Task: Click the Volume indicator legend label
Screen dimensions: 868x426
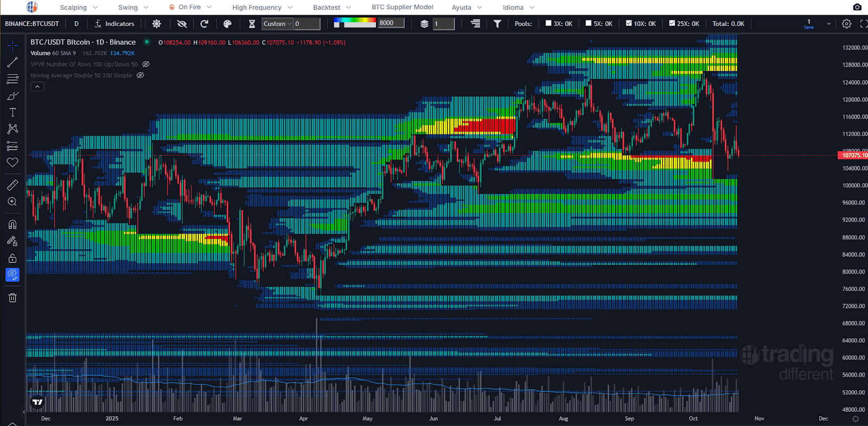Action: [40, 53]
